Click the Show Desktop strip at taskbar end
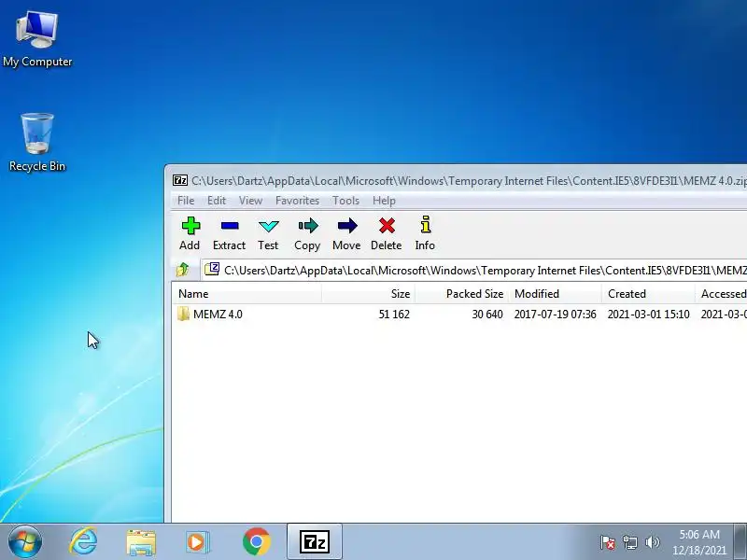Image resolution: width=747 pixels, height=560 pixels. click(x=740, y=542)
